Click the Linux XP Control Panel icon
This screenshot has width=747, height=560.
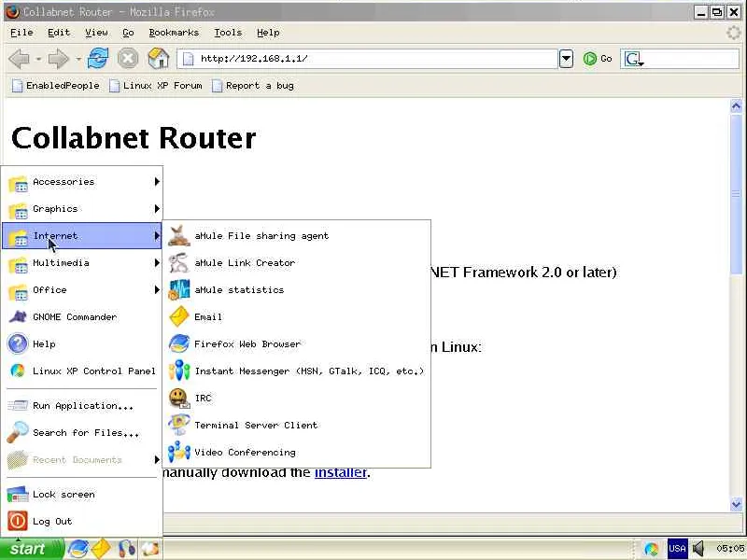click(x=18, y=371)
